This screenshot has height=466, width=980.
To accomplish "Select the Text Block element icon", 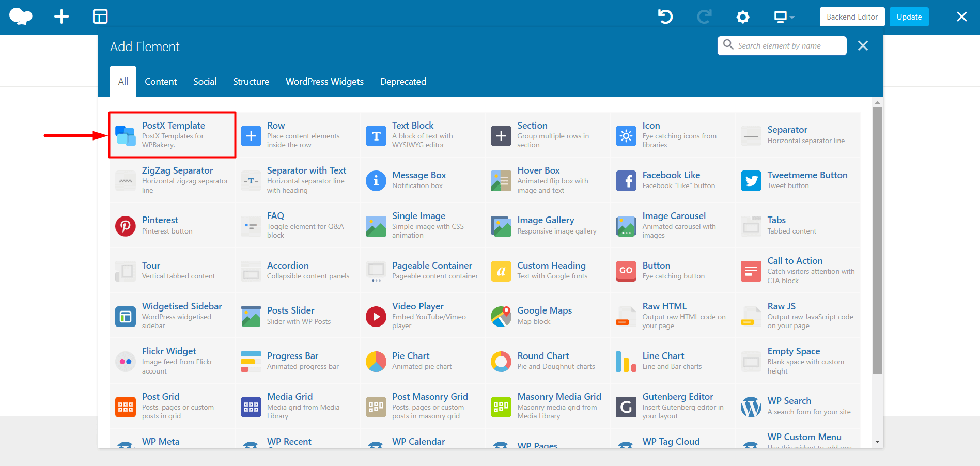I will click(x=376, y=136).
